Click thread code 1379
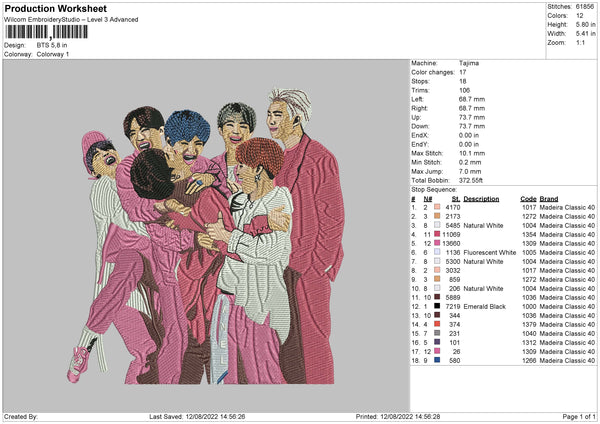The height and width of the screenshot is (424, 600). point(529,325)
